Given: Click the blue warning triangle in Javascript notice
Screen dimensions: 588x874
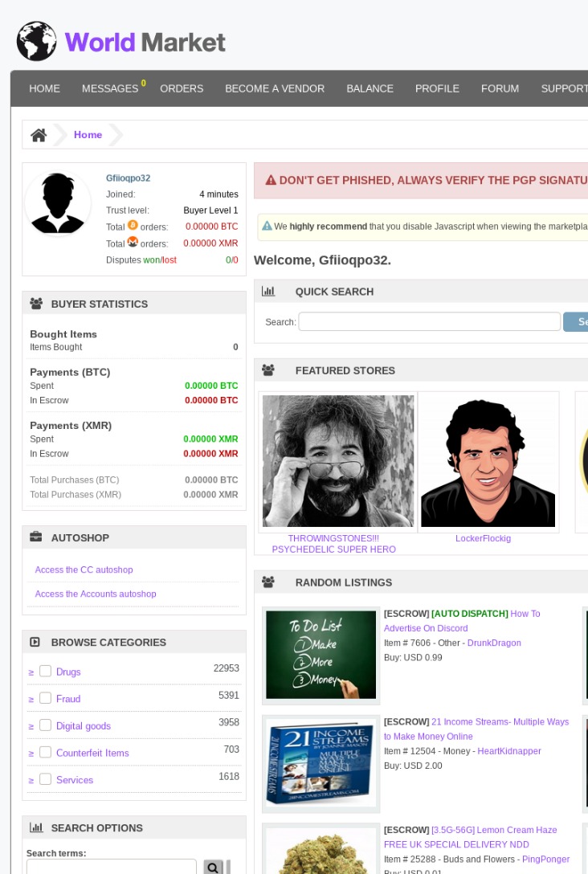Looking at the screenshot, I should pos(267,226).
